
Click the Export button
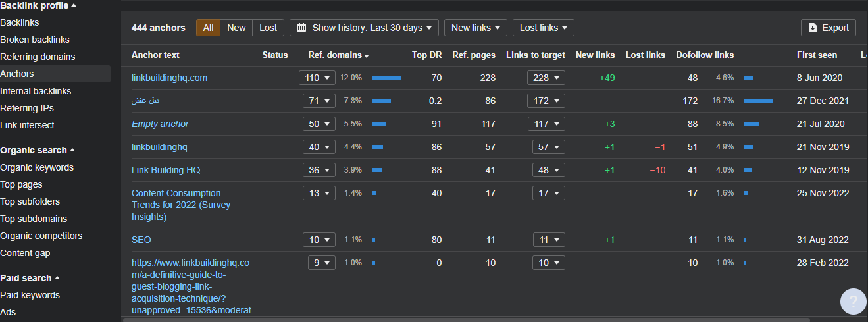point(829,28)
